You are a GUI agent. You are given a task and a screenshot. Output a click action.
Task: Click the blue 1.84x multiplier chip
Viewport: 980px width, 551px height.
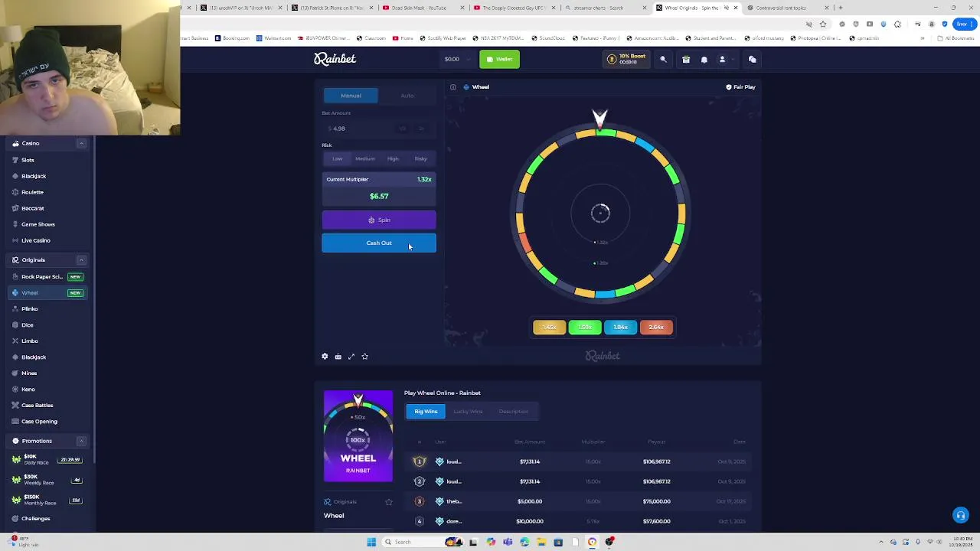pyautogui.click(x=620, y=327)
